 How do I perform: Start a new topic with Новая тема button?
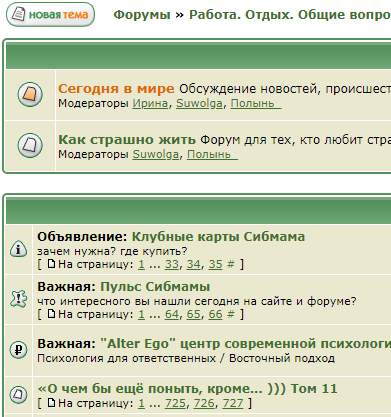(x=50, y=14)
